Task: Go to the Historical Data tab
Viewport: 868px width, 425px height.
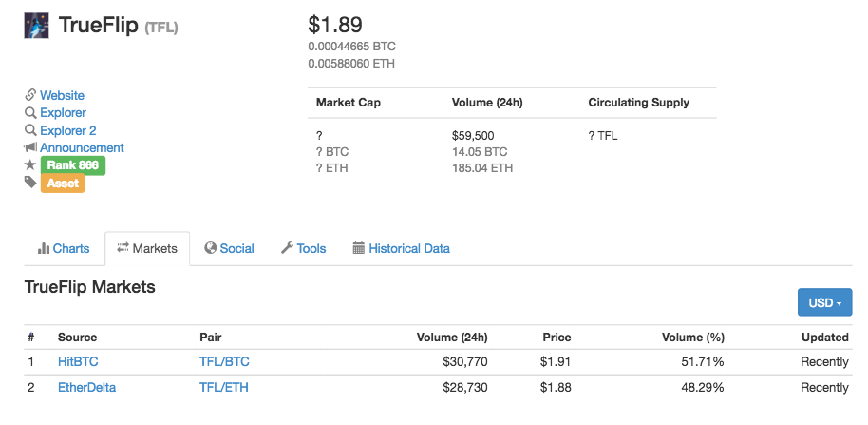Action: pos(401,248)
